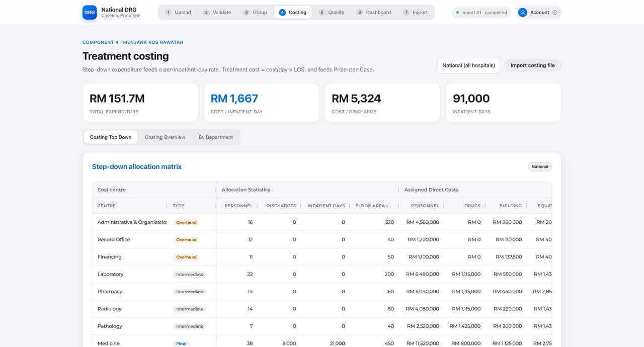Click the DRG logo icon

[90, 13]
